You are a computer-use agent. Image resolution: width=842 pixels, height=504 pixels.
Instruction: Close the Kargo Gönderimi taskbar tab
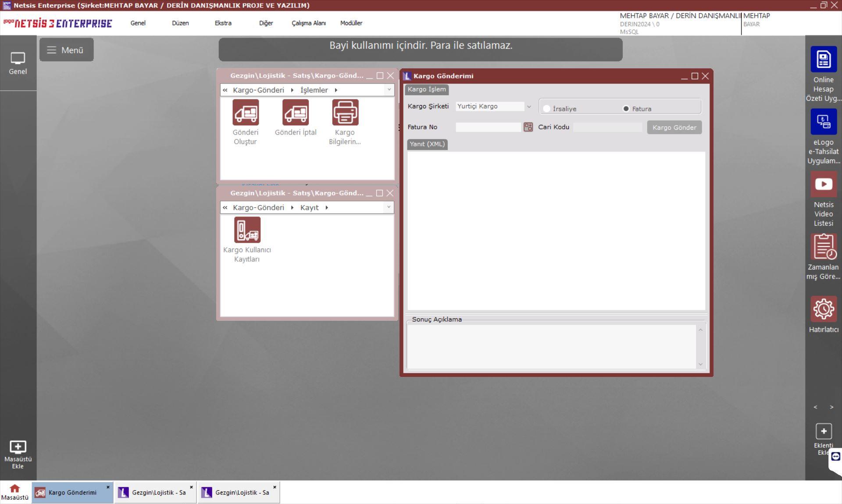pos(108,487)
